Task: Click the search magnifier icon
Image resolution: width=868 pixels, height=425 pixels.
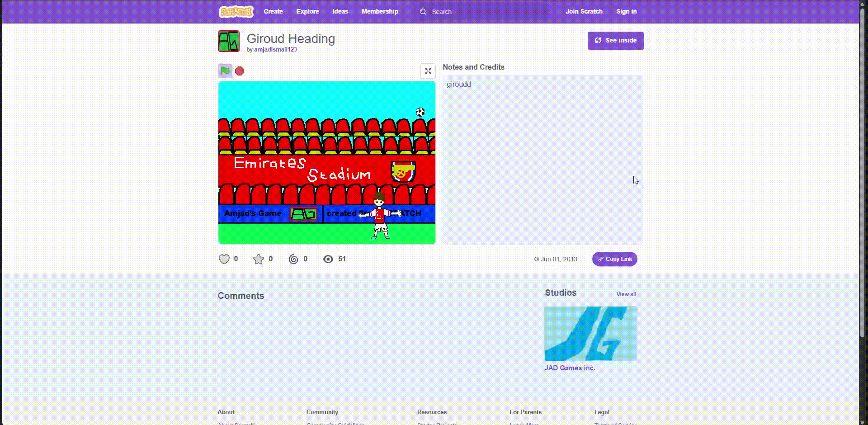Action: (x=423, y=12)
